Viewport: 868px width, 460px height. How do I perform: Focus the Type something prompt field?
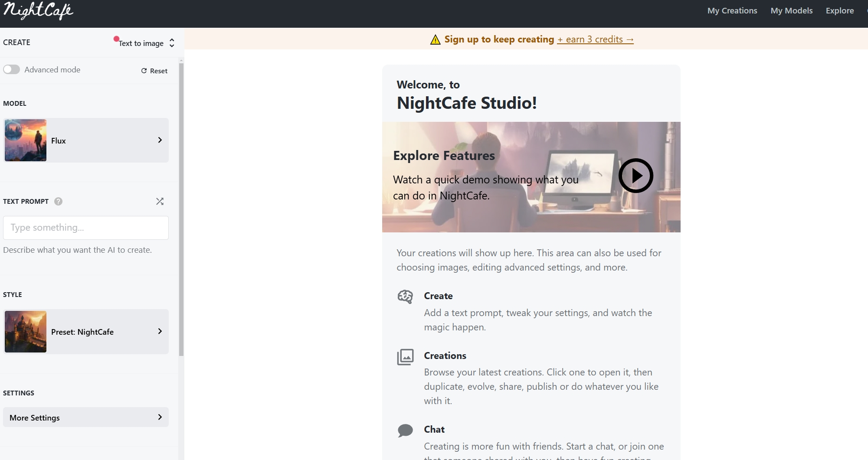tap(86, 228)
